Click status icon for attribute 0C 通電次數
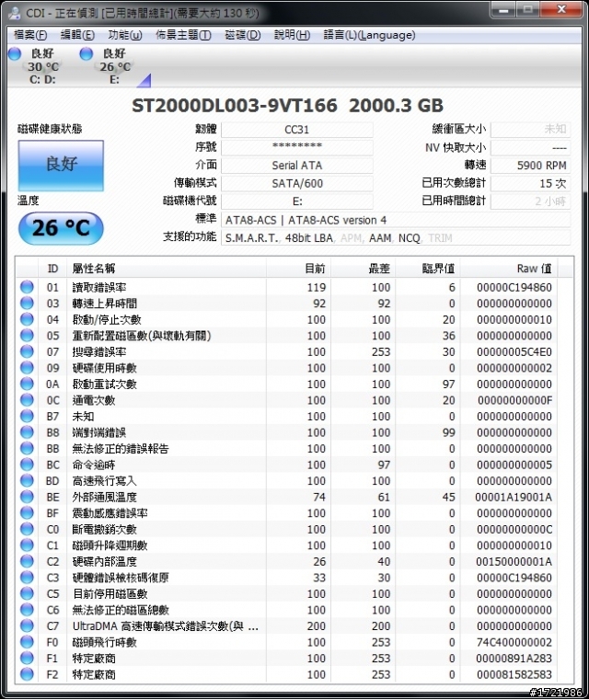 (x=27, y=399)
